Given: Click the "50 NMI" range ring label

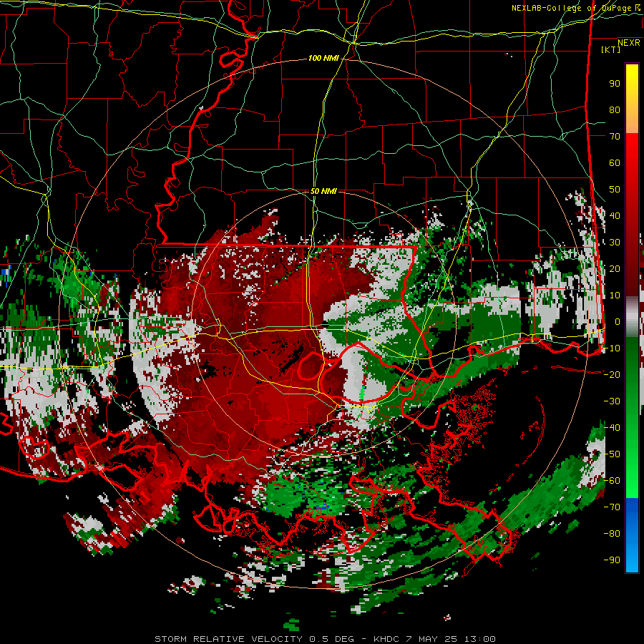Looking at the screenshot, I should pos(323,191).
